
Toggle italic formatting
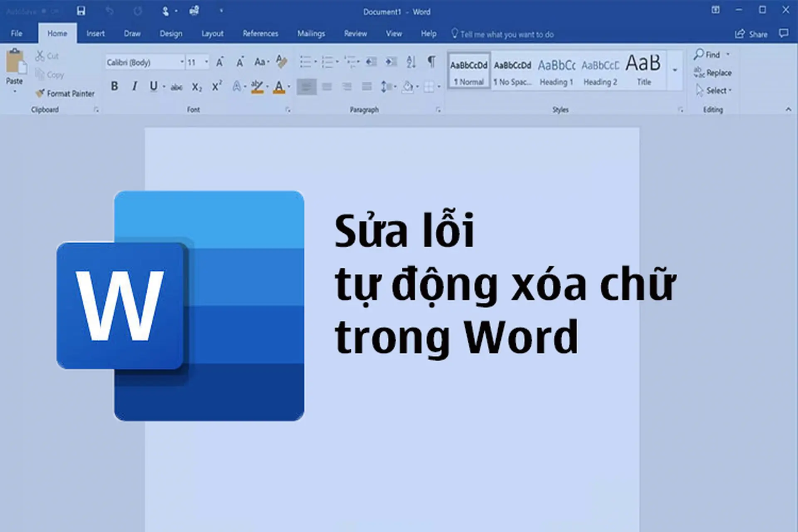pos(134,87)
